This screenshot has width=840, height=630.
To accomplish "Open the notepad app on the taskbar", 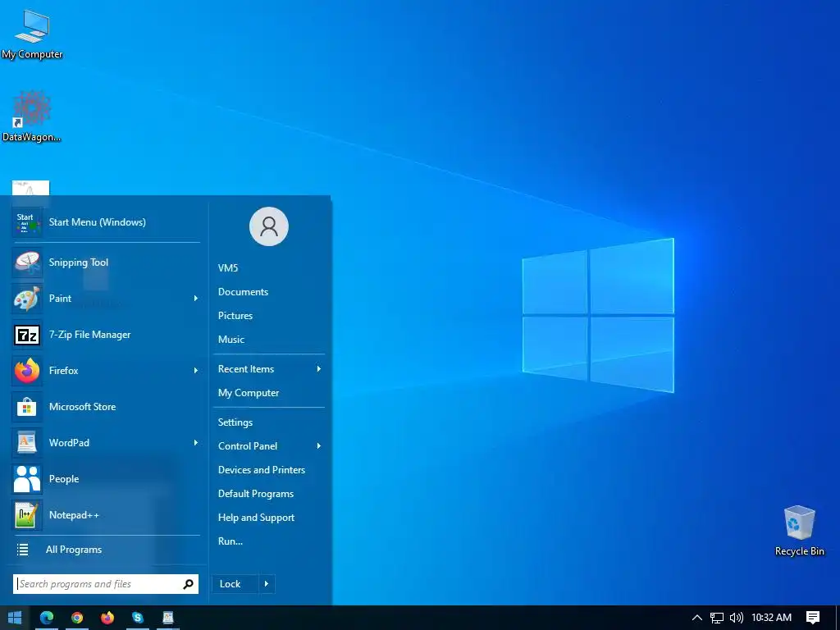I will point(168,618).
